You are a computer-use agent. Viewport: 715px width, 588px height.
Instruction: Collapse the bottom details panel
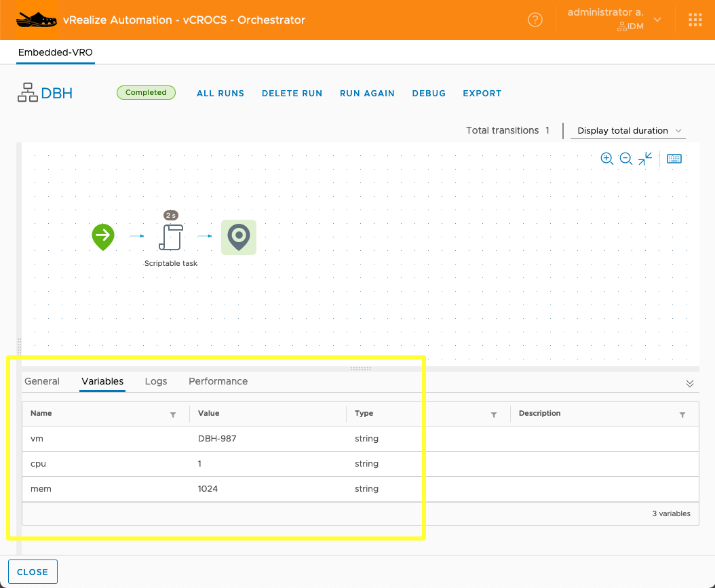pos(689,383)
